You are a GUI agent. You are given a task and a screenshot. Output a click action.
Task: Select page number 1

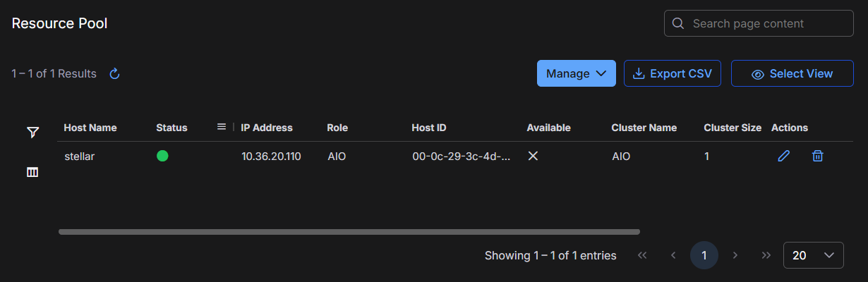pos(704,255)
